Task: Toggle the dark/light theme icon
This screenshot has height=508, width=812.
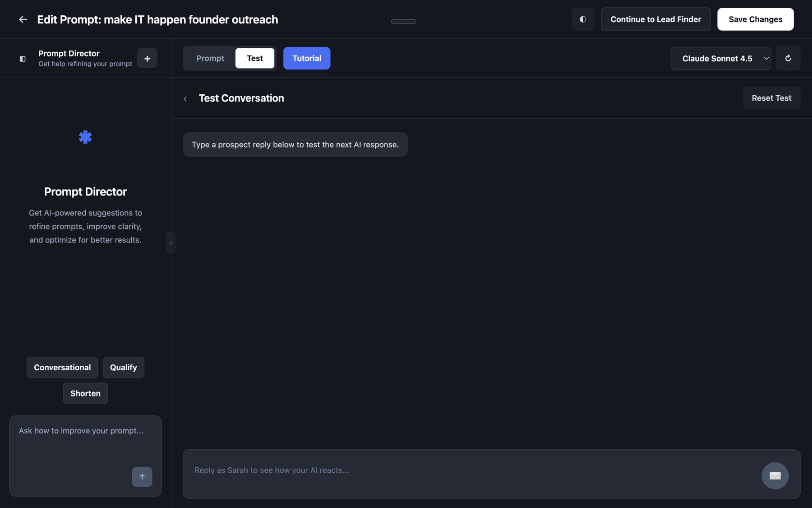Action: tap(583, 19)
